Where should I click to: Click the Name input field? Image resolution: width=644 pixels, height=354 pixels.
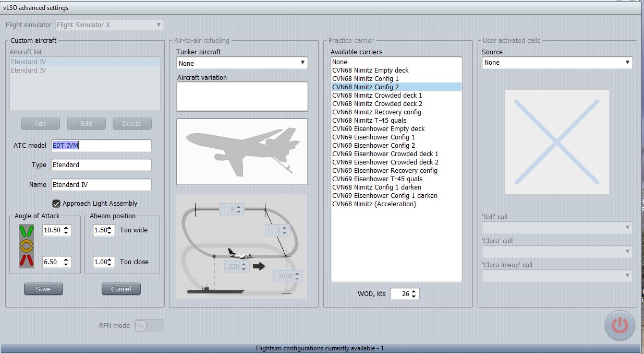(101, 185)
